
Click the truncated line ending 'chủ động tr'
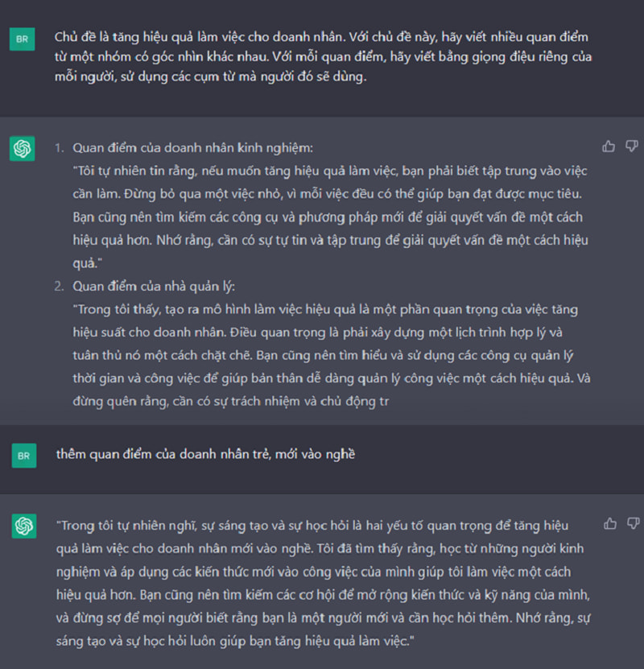pyautogui.click(x=231, y=402)
